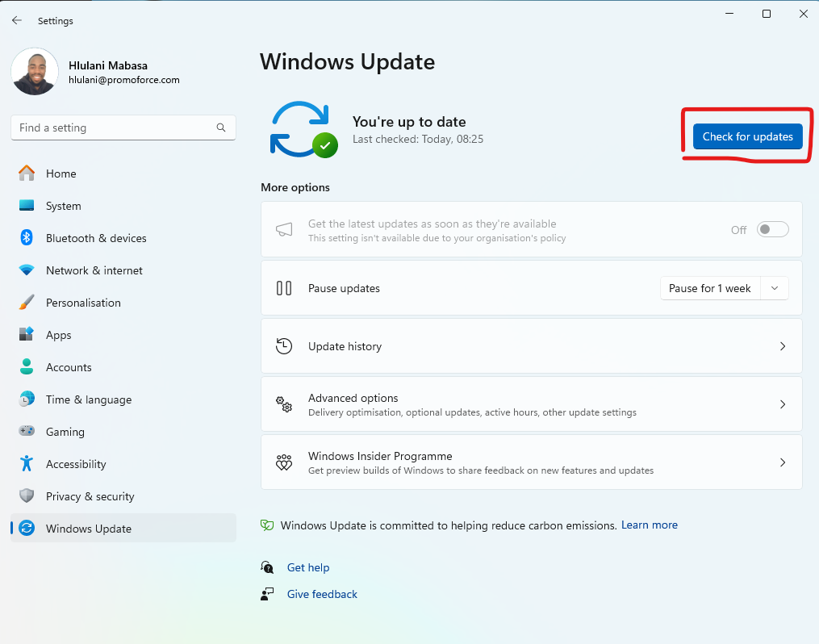Click the Bluetooth icon in the sidebar

[x=27, y=237]
